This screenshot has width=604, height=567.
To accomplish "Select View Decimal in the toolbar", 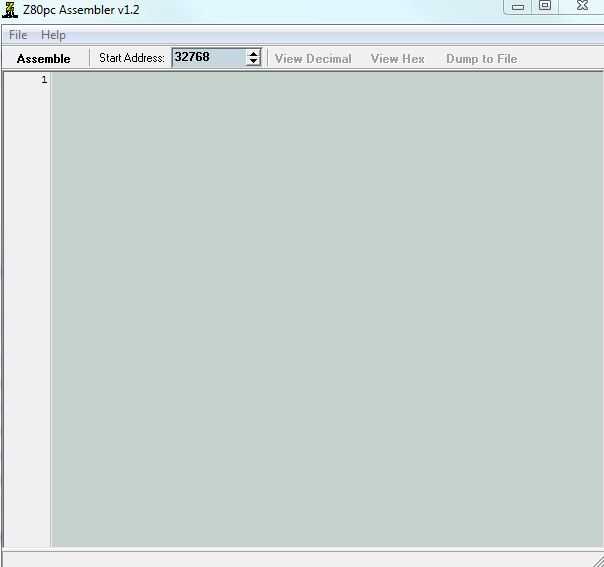I will point(313,59).
